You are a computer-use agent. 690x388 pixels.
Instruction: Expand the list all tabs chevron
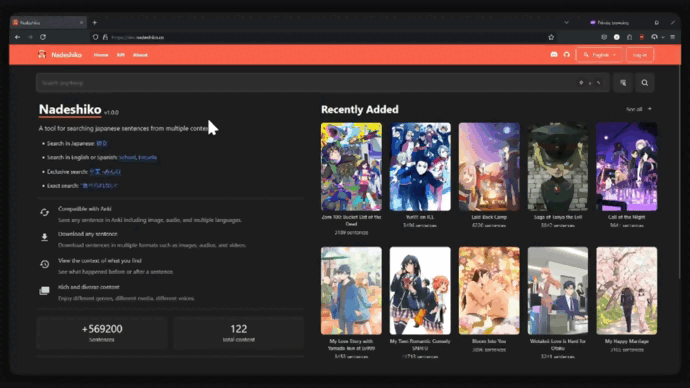(566, 22)
